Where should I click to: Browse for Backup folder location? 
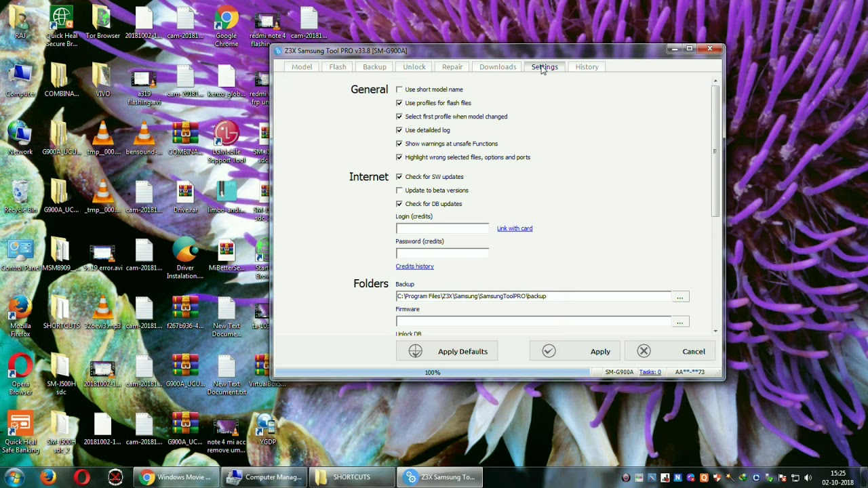[x=679, y=297]
